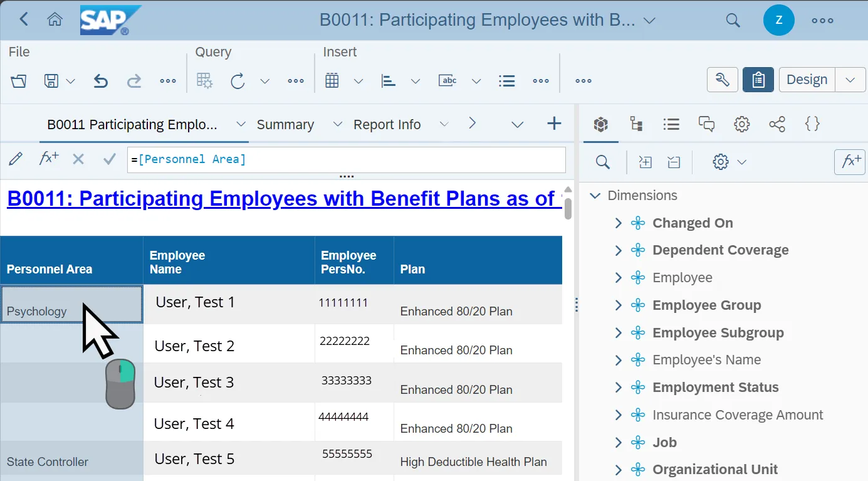The height and width of the screenshot is (481, 868).
Task: Open the document structure tree icon
Action: click(x=637, y=124)
